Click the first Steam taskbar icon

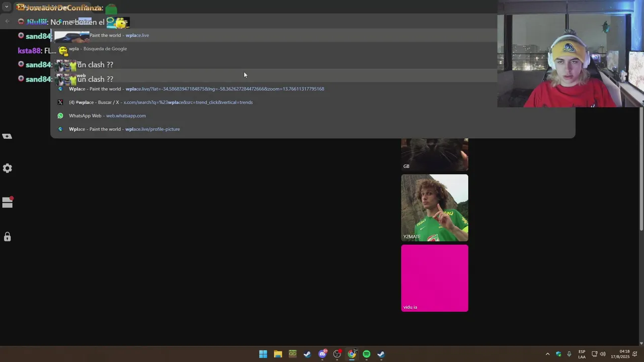tap(307, 354)
